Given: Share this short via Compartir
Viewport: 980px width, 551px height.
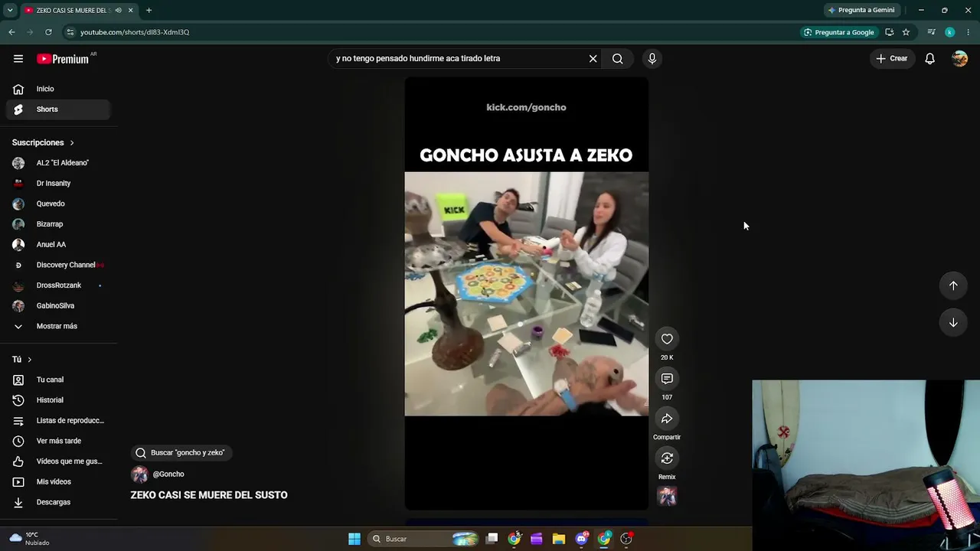Looking at the screenshot, I should (x=667, y=419).
